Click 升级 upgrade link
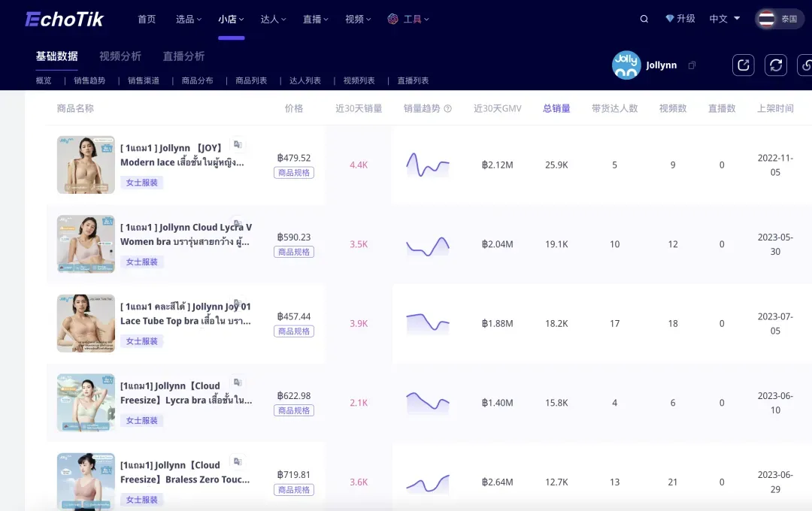Screen dimensions: 812x511 coord(686,19)
